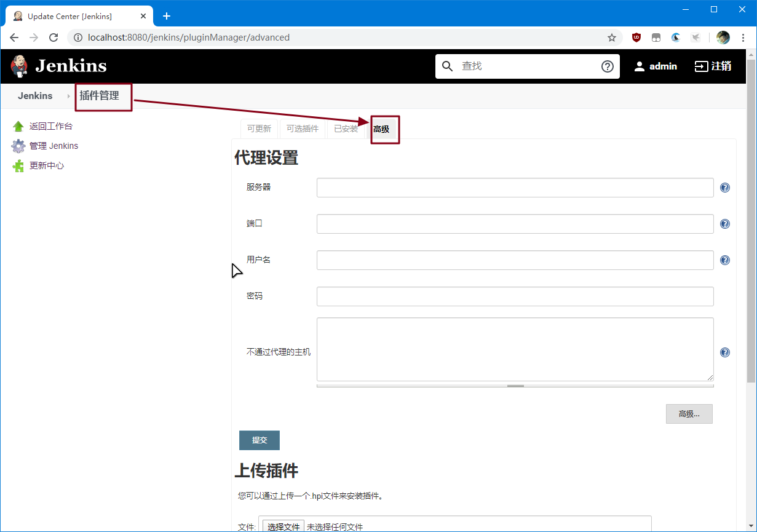Focus the 用户名 input field
This screenshot has height=532, width=757.
(515, 260)
